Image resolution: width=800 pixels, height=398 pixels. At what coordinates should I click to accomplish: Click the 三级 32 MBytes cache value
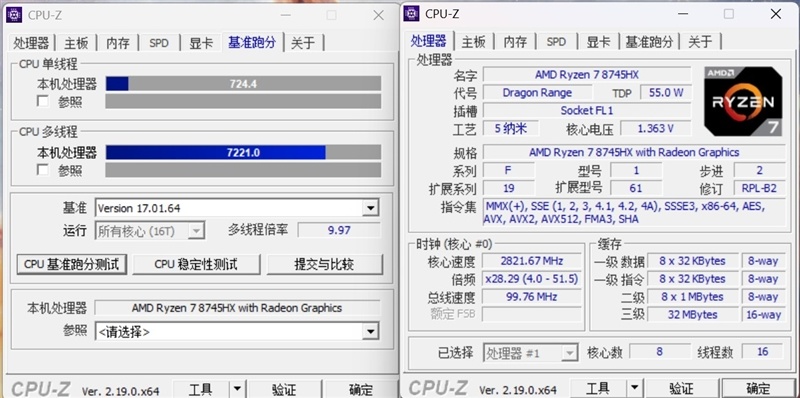pyautogui.click(x=692, y=314)
